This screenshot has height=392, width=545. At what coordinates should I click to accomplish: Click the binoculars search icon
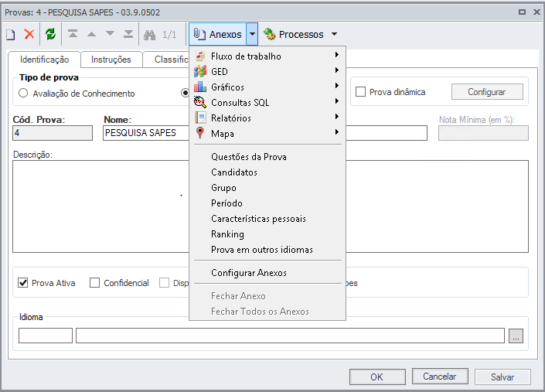[150, 34]
